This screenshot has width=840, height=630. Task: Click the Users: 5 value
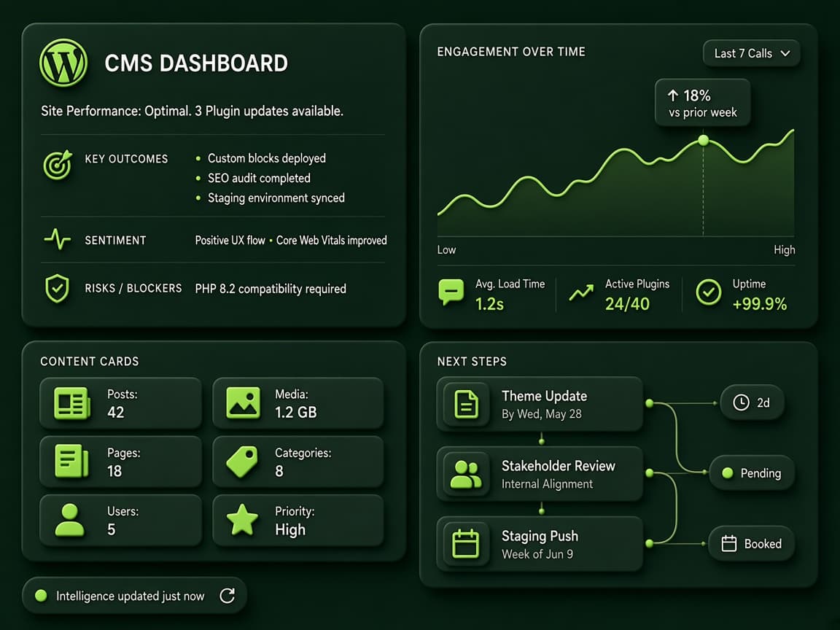click(x=112, y=529)
